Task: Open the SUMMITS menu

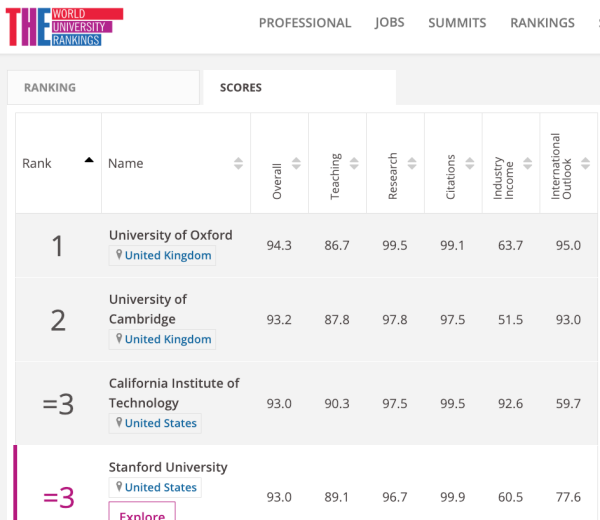Action: [x=457, y=23]
